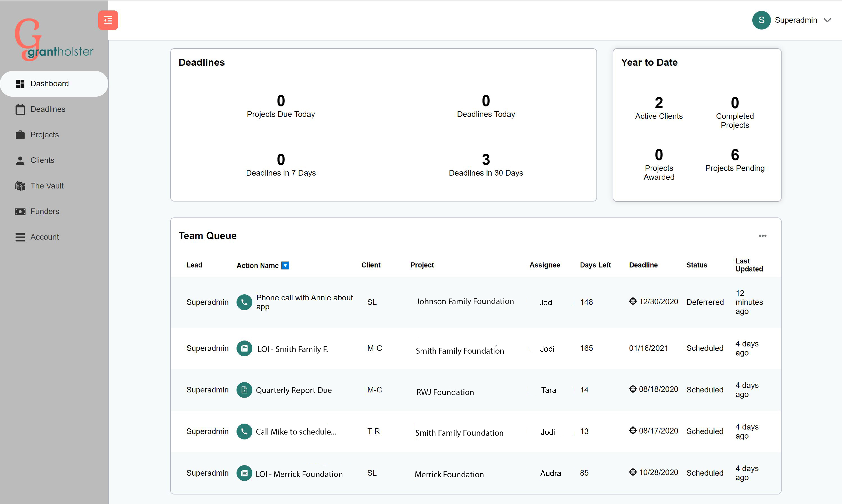This screenshot has width=842, height=504.
Task: Select the Dashboard menu item
Action: tap(50, 84)
